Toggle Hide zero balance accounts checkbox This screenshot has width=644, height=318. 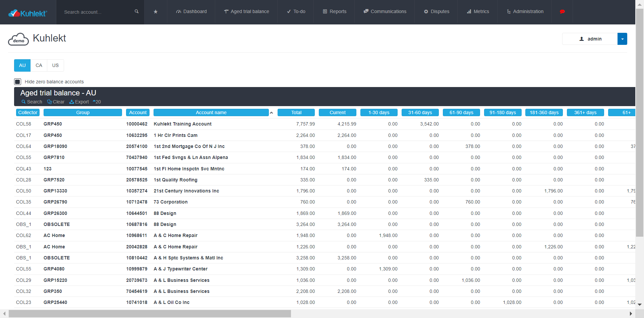(x=18, y=82)
